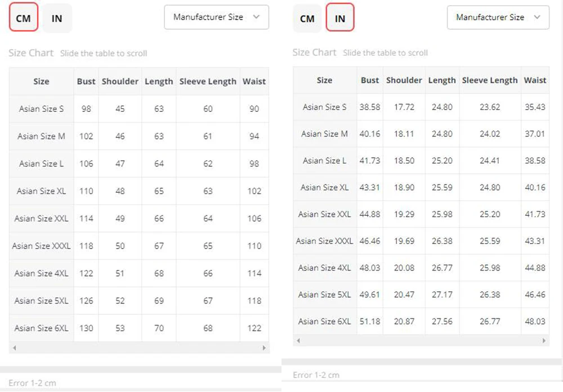Select Asian Size 6XL row in right table
Screen dimensions: 563x392
click(x=421, y=321)
